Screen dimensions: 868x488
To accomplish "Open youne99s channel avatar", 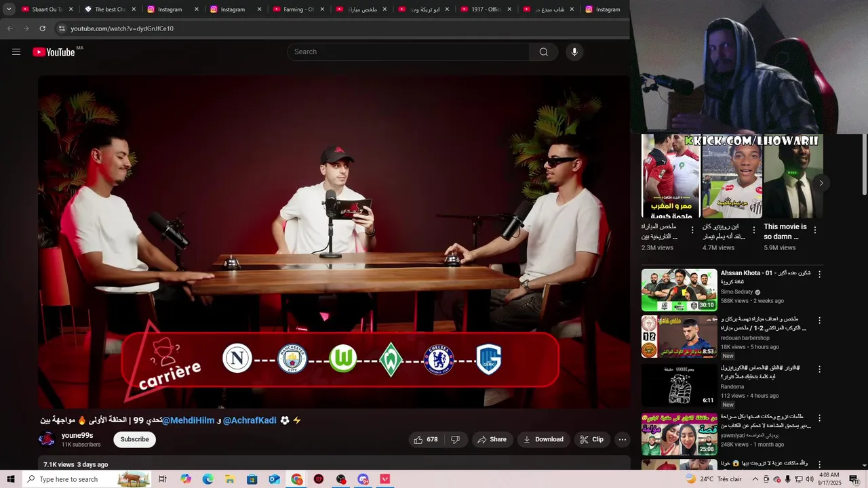I will tap(47, 439).
